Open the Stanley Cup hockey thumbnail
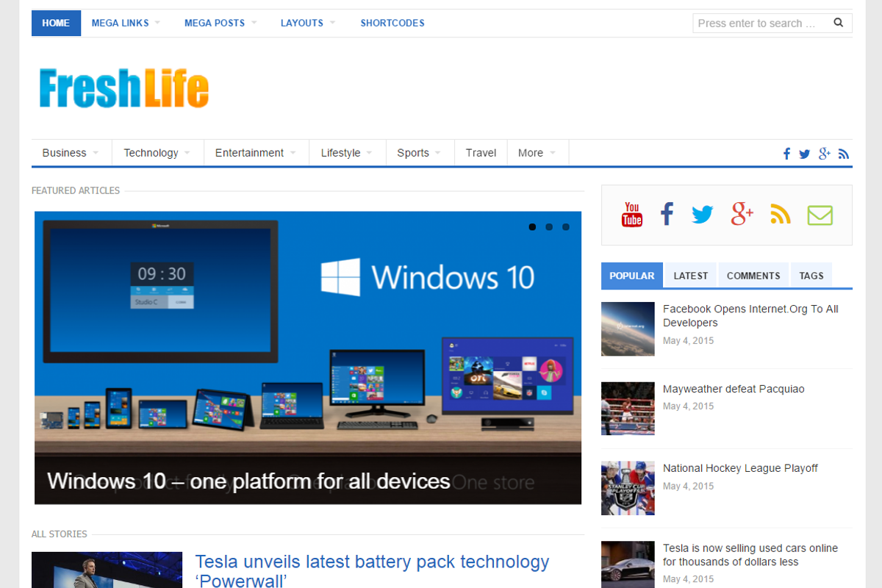 tap(628, 488)
